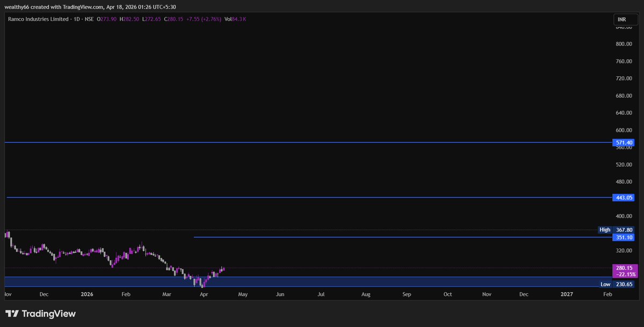Select the 443.05 price level label
Screen dimensions: 644x327
tap(623, 197)
